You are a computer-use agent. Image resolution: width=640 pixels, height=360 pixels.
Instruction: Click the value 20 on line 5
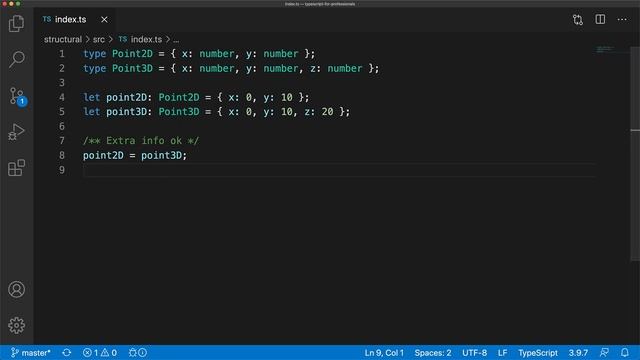coord(327,112)
